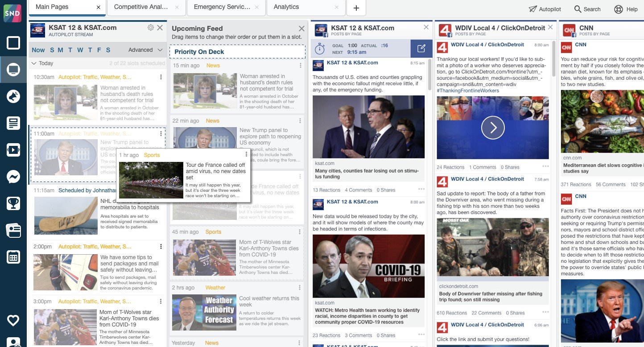Click the hockey stick memorabilia thumbnail
The width and height of the screenshot is (644, 347).
66,216
